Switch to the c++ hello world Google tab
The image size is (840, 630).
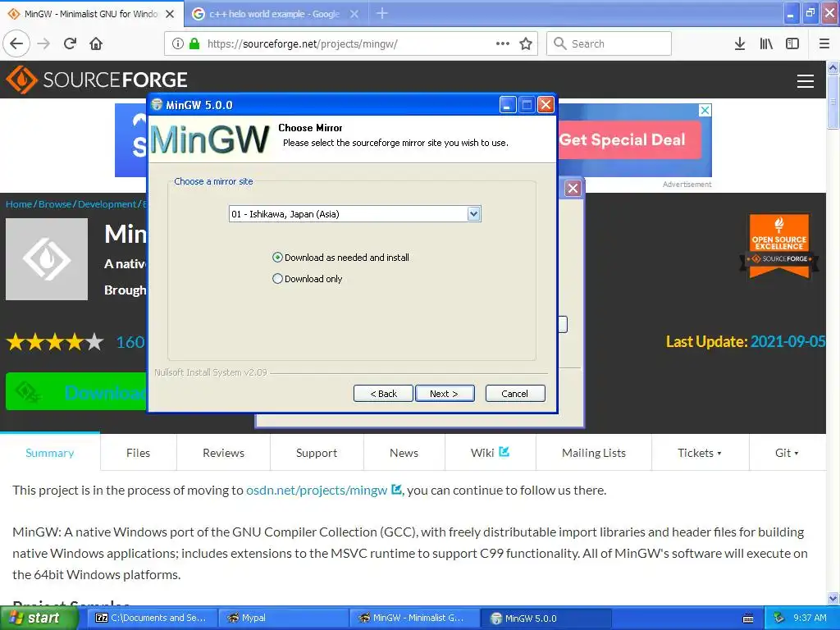tap(274, 14)
